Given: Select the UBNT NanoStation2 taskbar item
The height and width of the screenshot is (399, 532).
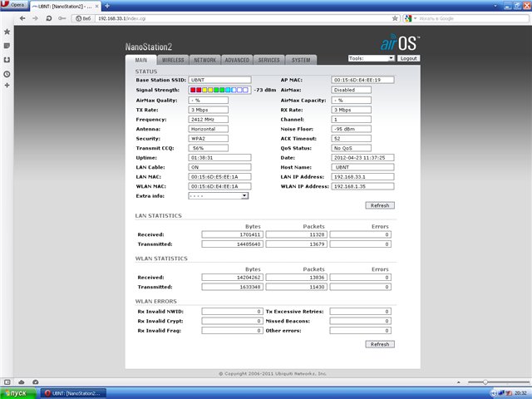Looking at the screenshot, I should [x=73, y=393].
